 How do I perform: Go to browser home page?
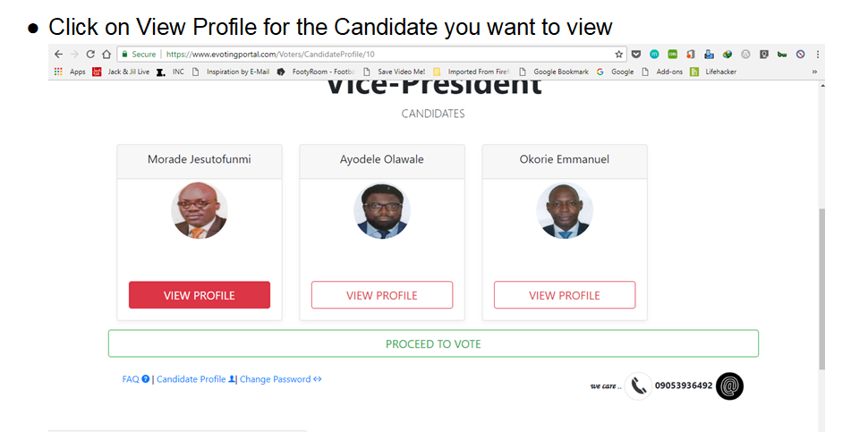click(106, 55)
